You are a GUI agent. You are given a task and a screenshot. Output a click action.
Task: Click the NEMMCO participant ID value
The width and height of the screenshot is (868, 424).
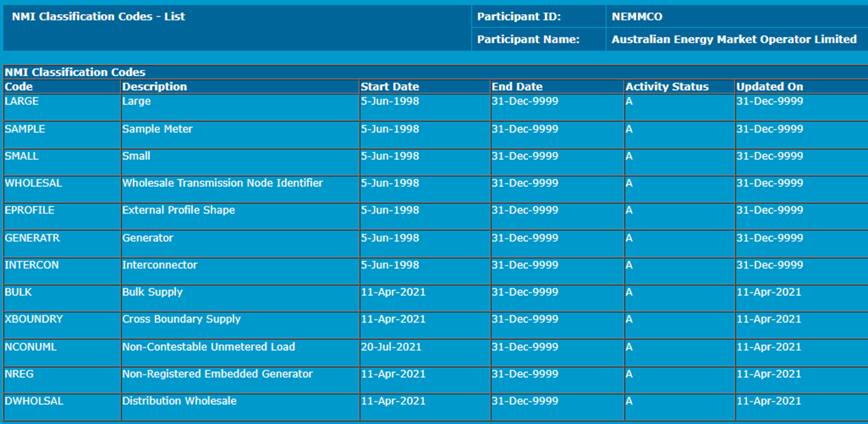637,17
